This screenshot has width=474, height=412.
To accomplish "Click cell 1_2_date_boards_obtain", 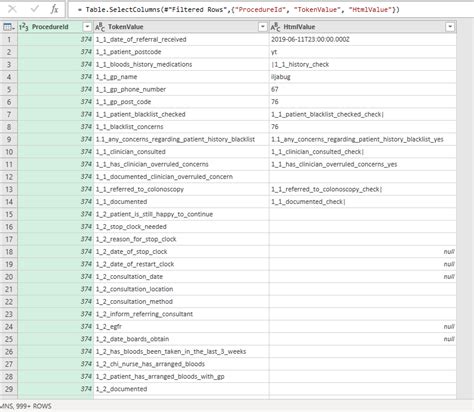I will pos(181,339).
